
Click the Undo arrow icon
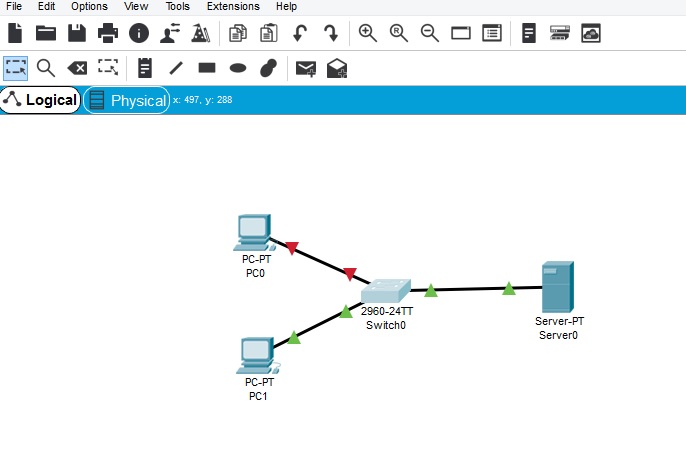tap(300, 33)
